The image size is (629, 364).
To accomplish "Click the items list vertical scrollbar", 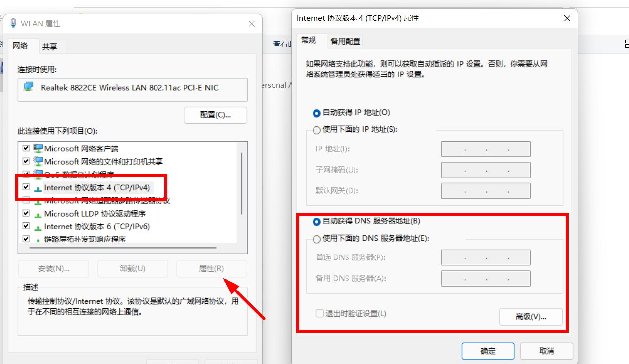I will pos(241,183).
